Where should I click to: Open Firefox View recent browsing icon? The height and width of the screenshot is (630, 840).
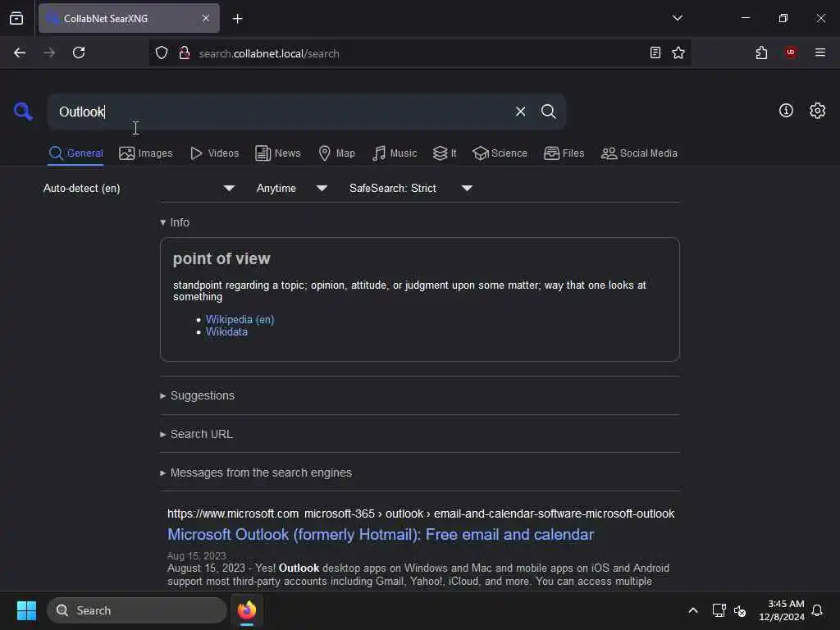pyautogui.click(x=16, y=18)
